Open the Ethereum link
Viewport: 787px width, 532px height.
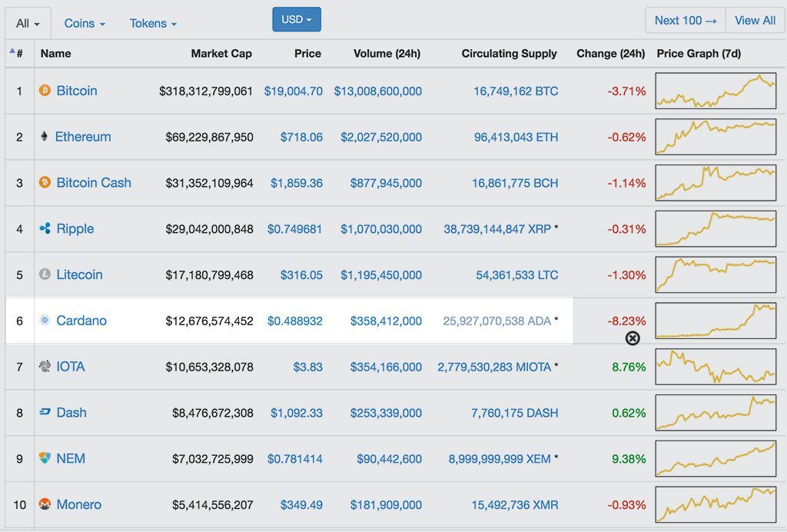pos(83,137)
